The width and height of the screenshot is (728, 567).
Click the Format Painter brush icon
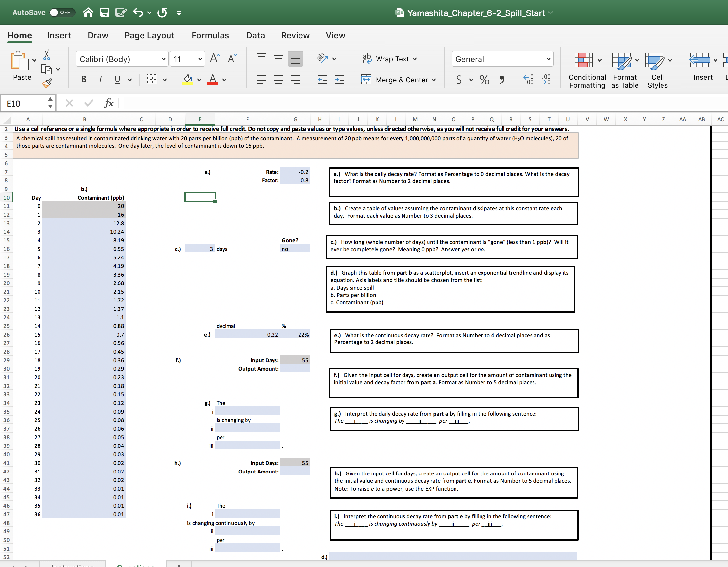click(47, 83)
